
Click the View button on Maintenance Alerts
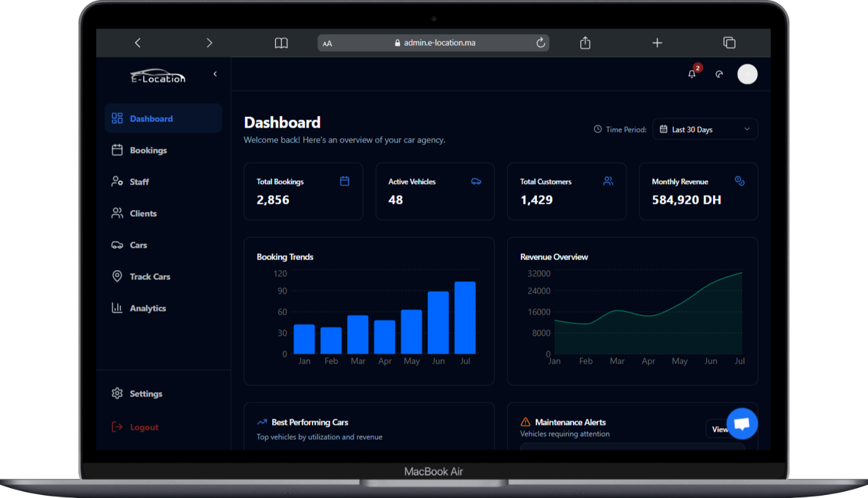[720, 429]
